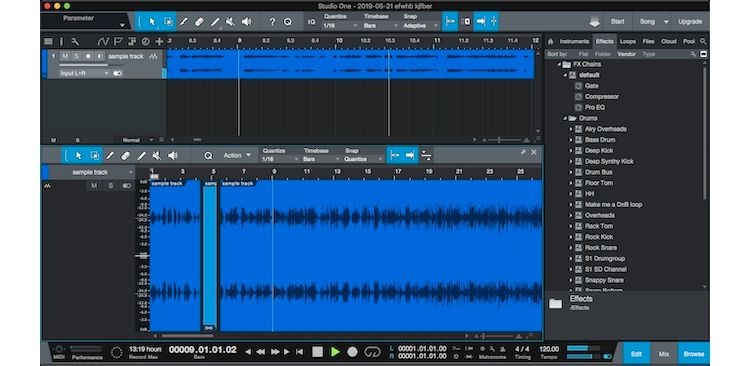
Task: Click the Record transport button
Action: tap(353, 352)
